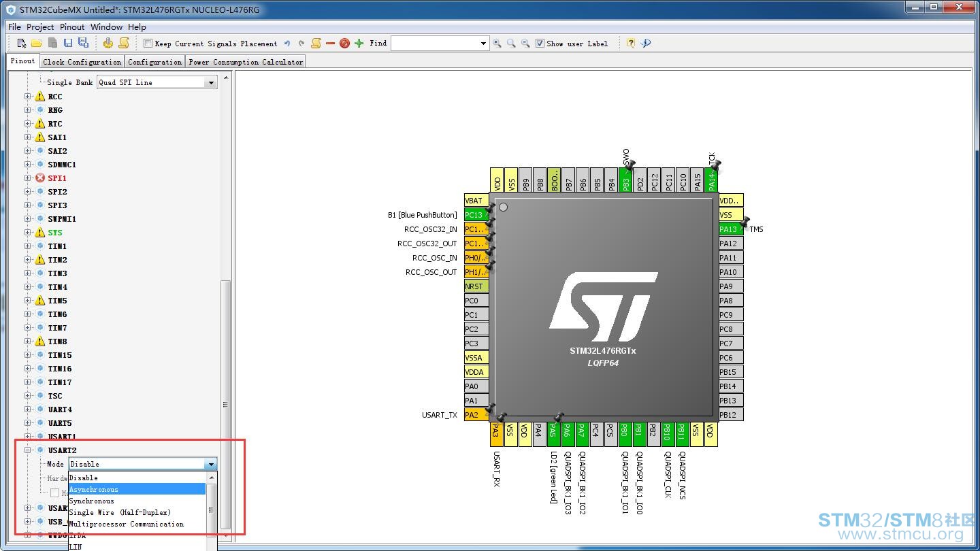980x551 pixels.
Task: Open the Window menu
Action: point(107,27)
